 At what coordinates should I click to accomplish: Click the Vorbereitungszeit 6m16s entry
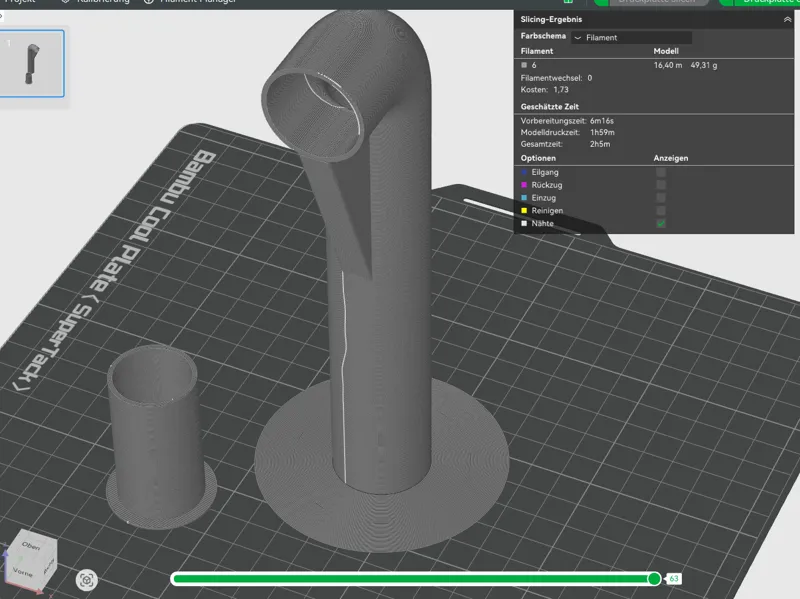pyautogui.click(x=567, y=121)
